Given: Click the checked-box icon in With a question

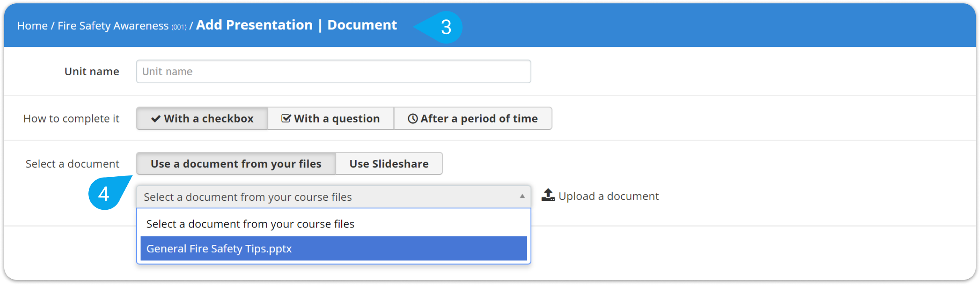Looking at the screenshot, I should click(286, 118).
